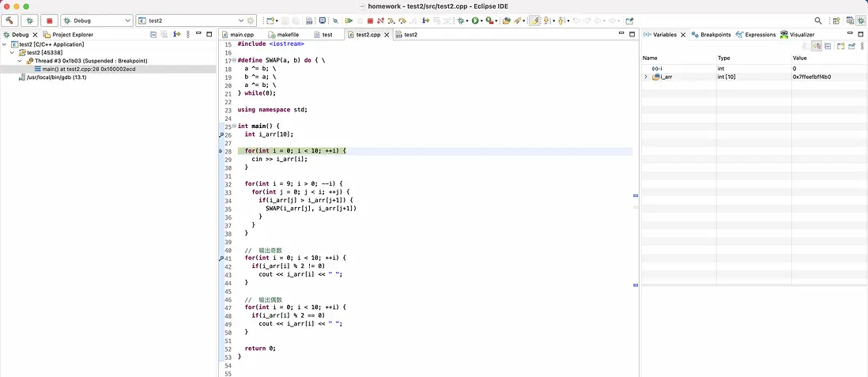Click the red Terminate icon in debug toolbar
This screenshot has height=377, width=868.
[x=370, y=21]
